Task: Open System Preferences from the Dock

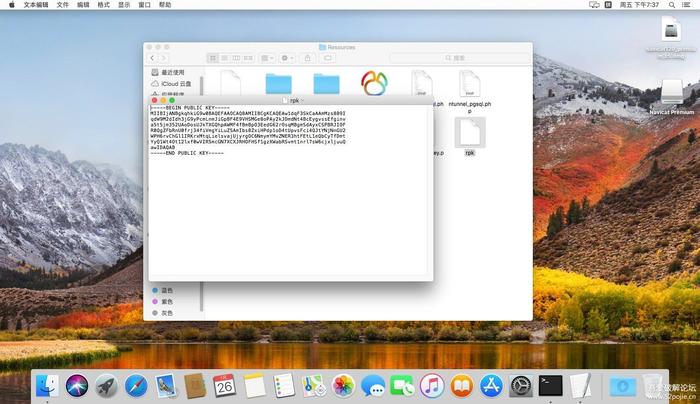Action: [x=521, y=386]
